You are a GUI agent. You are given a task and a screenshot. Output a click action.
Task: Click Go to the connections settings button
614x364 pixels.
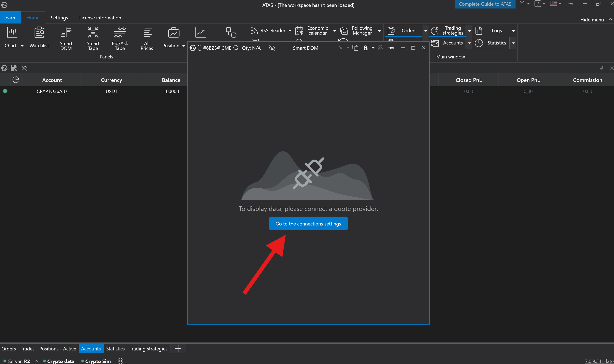[x=308, y=224]
